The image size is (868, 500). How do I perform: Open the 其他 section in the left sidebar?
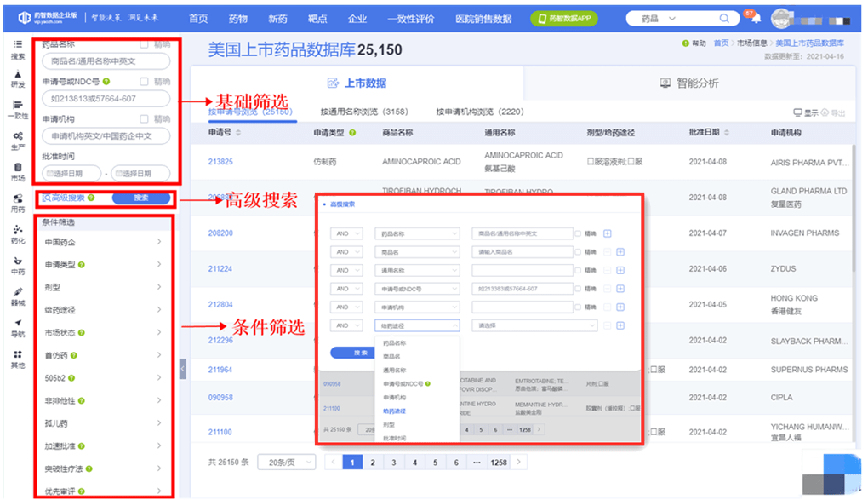(18, 359)
